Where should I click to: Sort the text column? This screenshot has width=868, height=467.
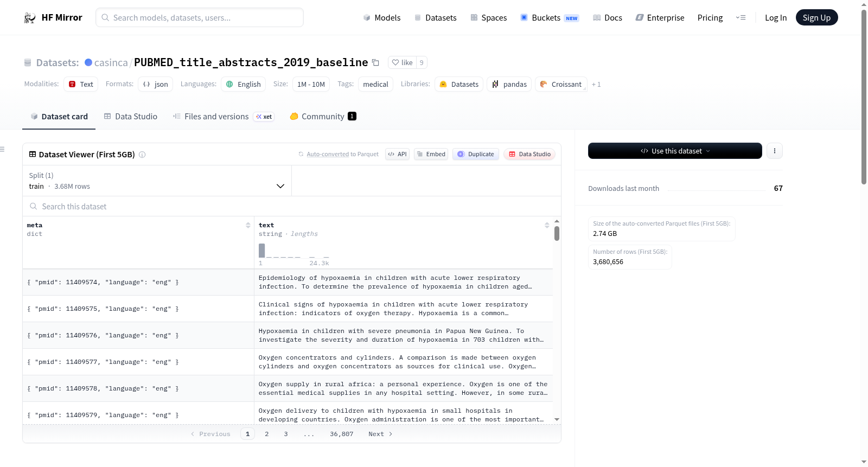coord(547,225)
